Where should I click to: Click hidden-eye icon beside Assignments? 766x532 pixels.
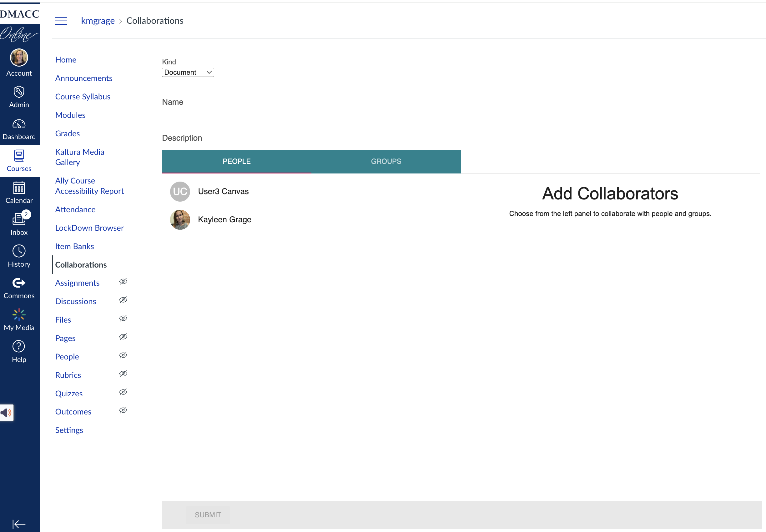tap(123, 282)
